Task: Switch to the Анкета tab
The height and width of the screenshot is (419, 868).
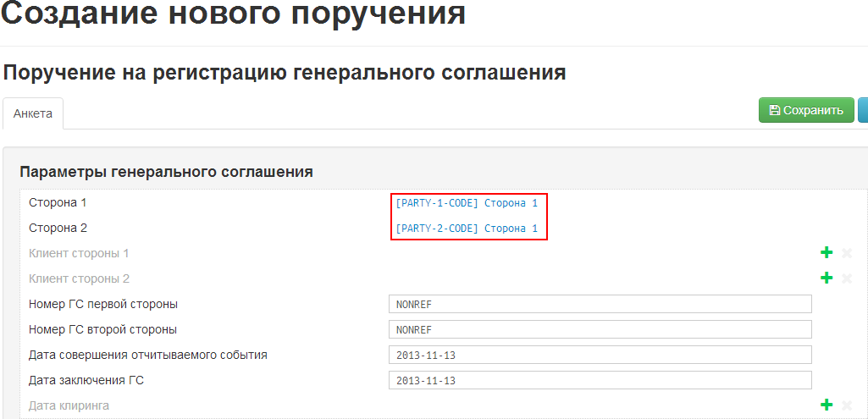Action: pos(33,113)
